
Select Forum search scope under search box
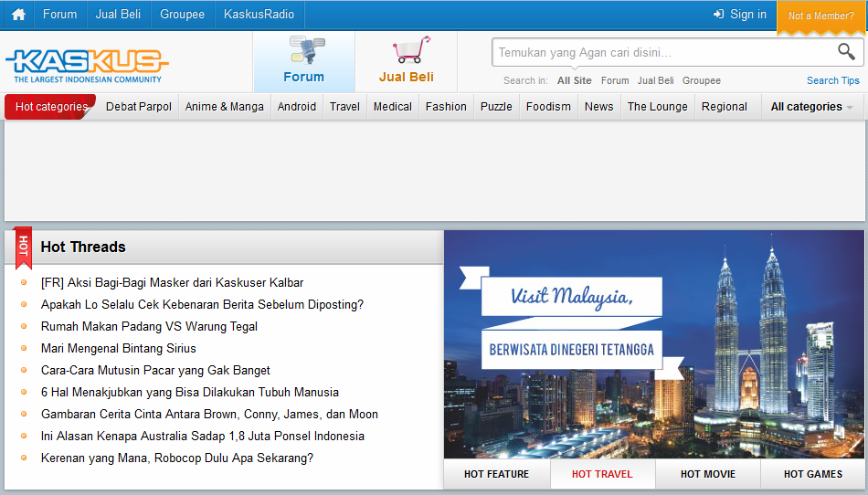point(615,80)
